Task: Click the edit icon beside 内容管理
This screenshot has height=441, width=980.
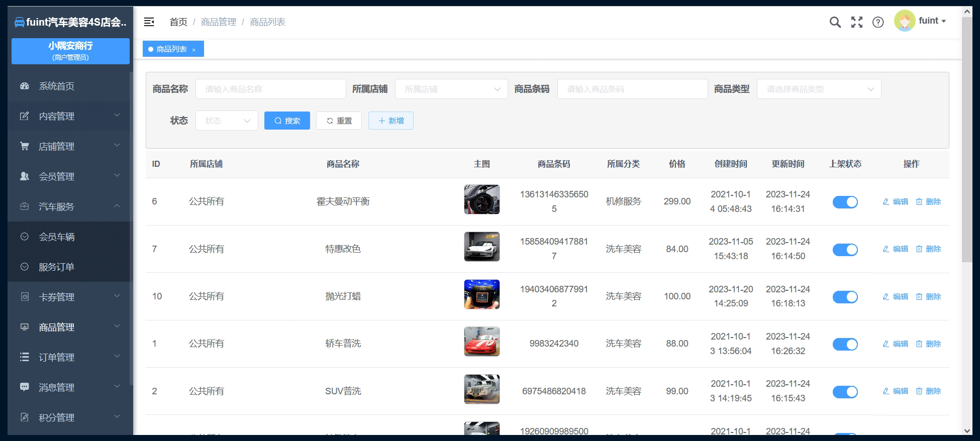Action: click(24, 116)
